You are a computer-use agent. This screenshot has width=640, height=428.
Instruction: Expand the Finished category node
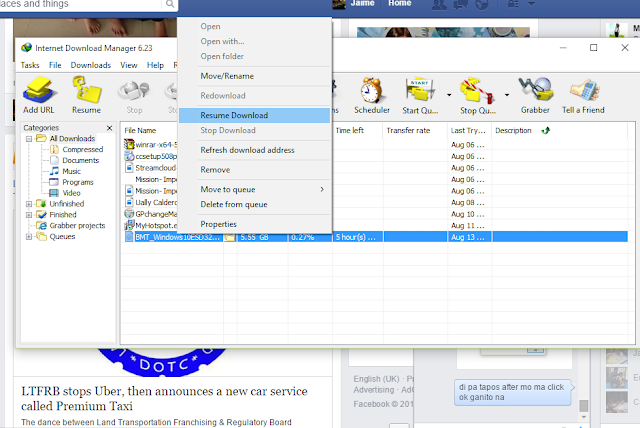[x=29, y=215]
